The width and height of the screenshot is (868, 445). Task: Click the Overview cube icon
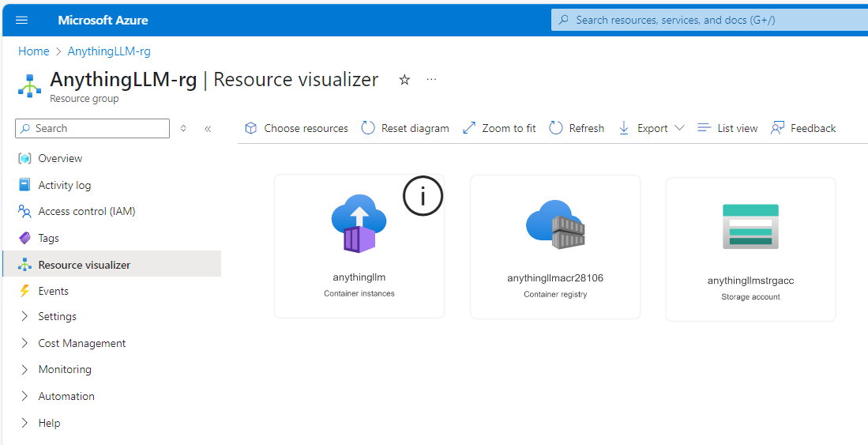click(x=24, y=159)
